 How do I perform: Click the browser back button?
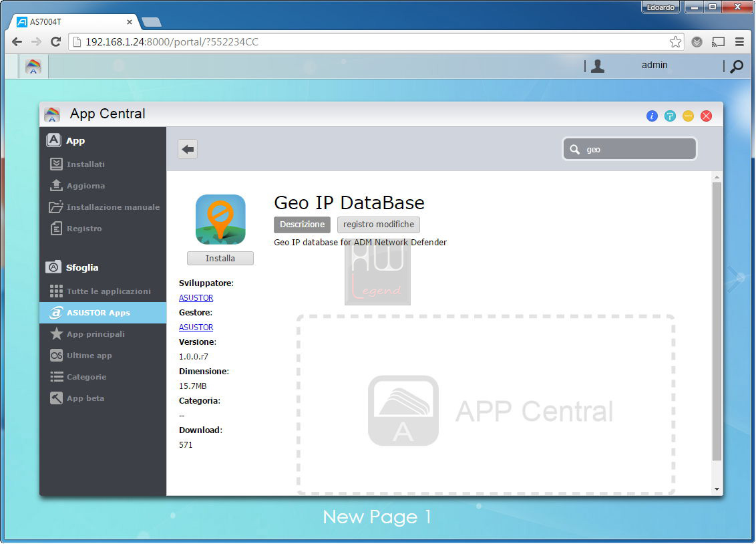(x=17, y=42)
